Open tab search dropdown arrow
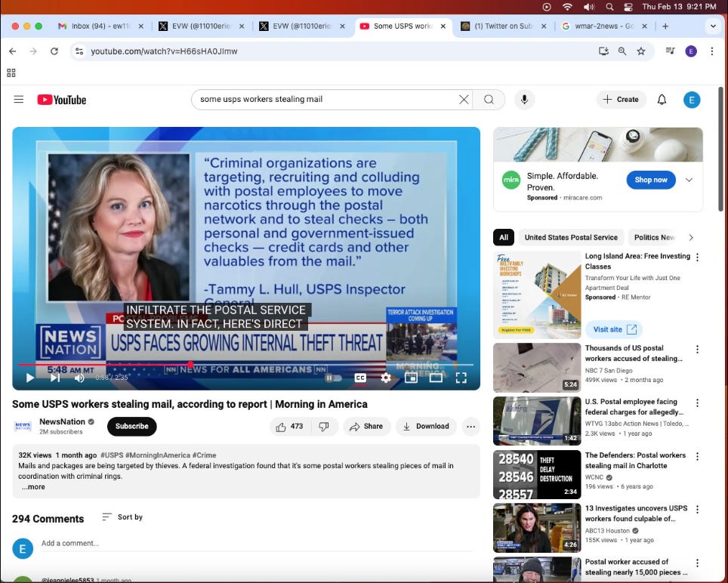This screenshot has height=583, width=728. 713,26
